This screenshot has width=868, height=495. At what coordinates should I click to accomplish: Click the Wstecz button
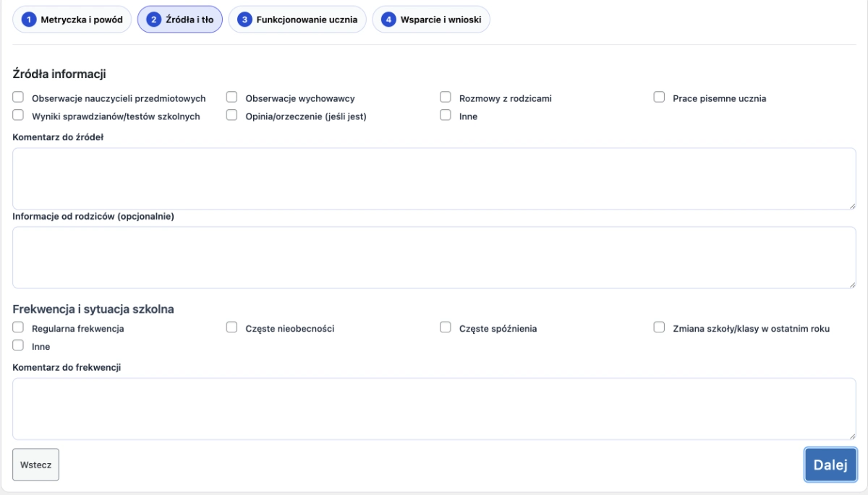[35, 465]
